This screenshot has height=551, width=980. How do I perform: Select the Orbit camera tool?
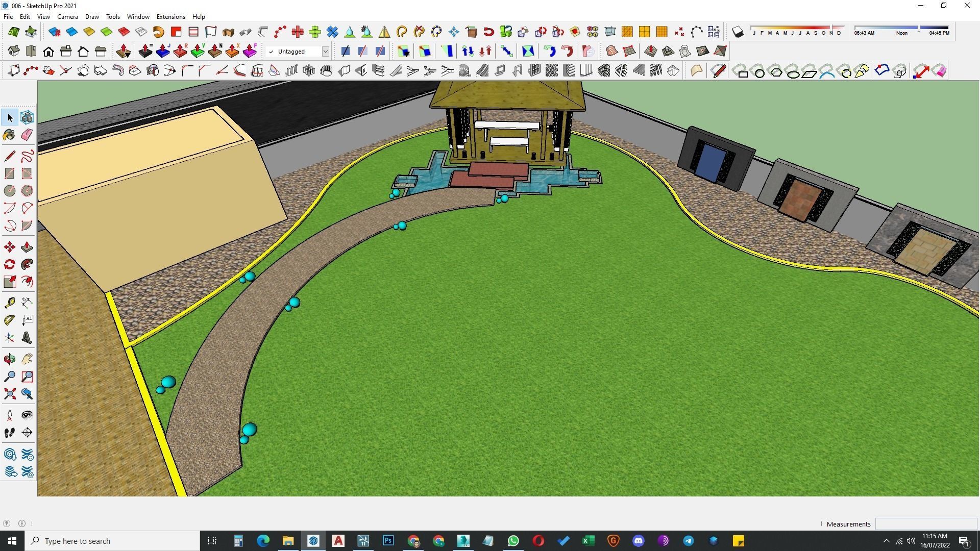pos(9,359)
